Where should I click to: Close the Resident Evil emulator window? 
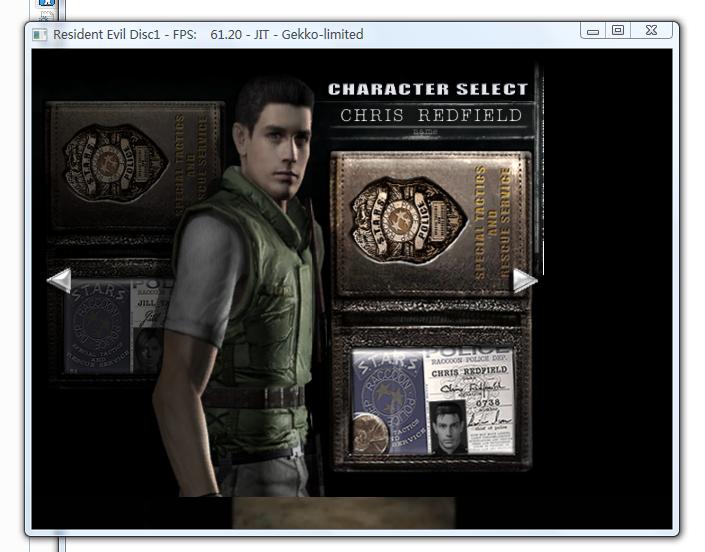(651, 31)
